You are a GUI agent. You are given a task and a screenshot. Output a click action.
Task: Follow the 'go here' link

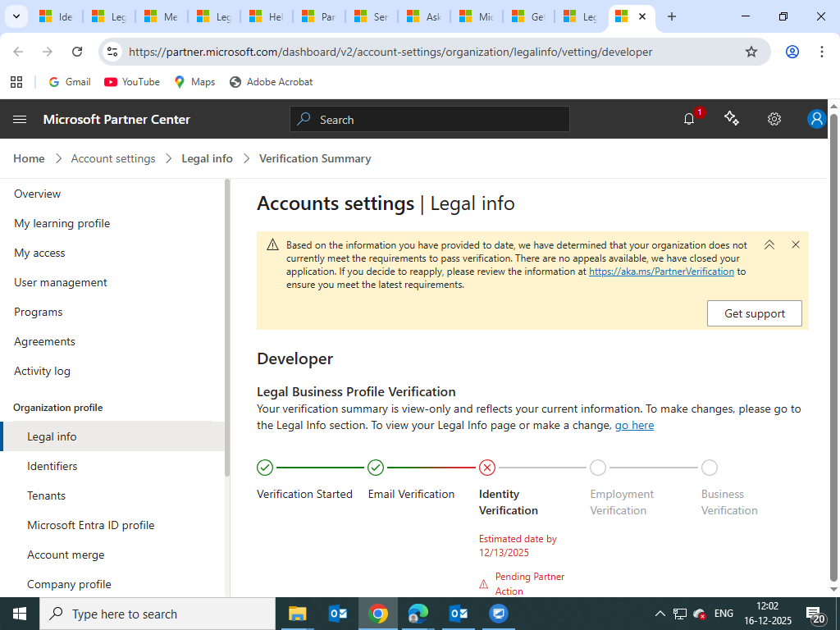[634, 426]
